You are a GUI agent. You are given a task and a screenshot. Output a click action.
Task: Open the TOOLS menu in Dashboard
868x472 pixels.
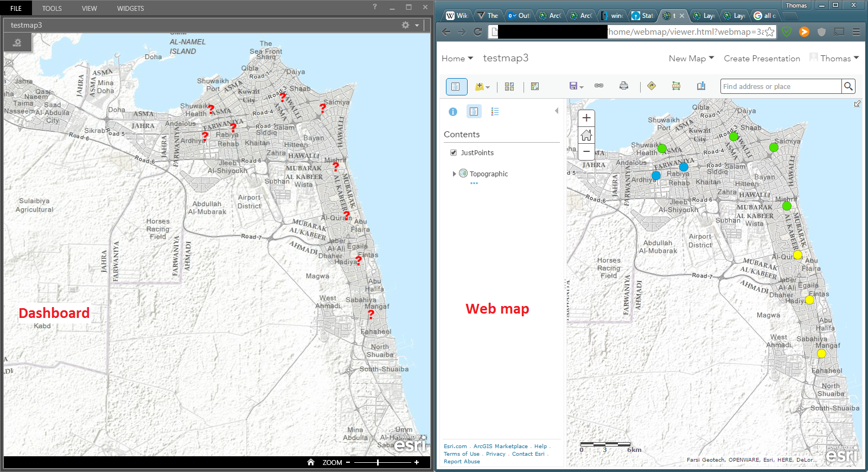(x=52, y=8)
